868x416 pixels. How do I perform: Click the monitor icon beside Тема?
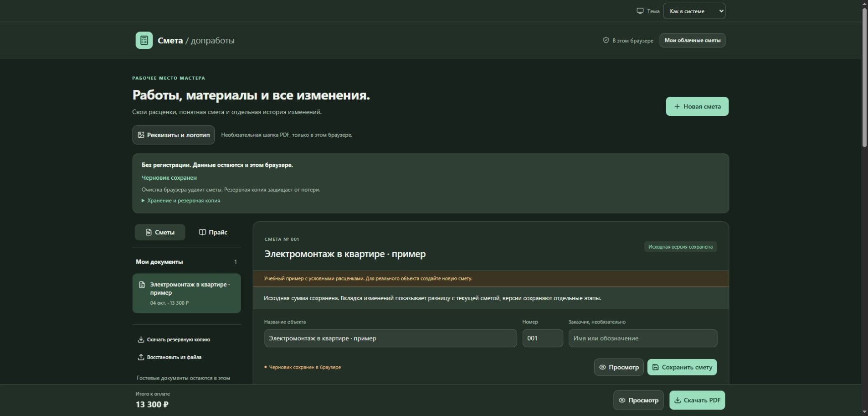640,11
